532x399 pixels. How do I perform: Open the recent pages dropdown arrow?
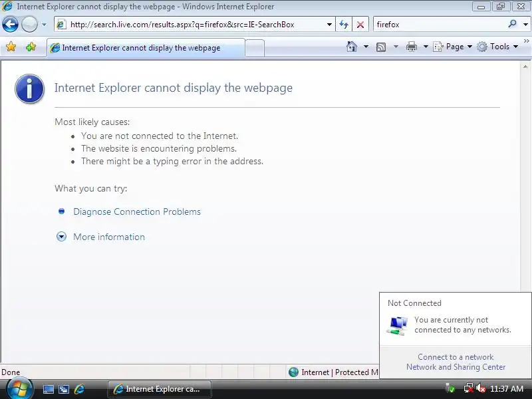(x=44, y=25)
